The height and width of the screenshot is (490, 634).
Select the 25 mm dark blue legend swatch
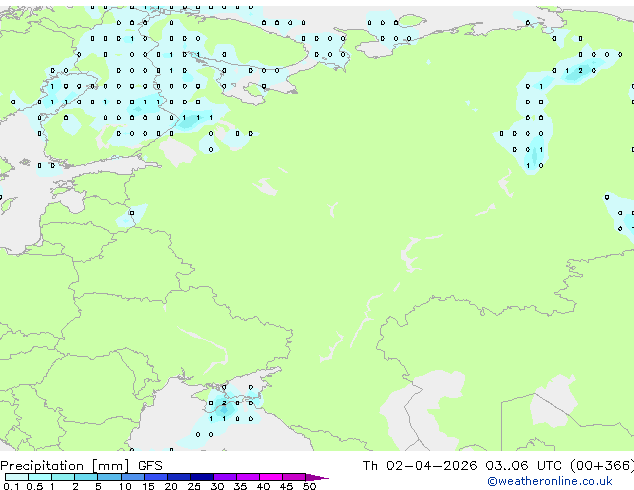coord(202,477)
